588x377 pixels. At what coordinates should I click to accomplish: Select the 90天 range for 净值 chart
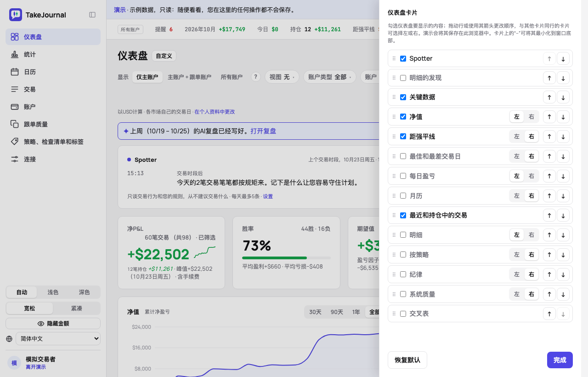(337, 312)
